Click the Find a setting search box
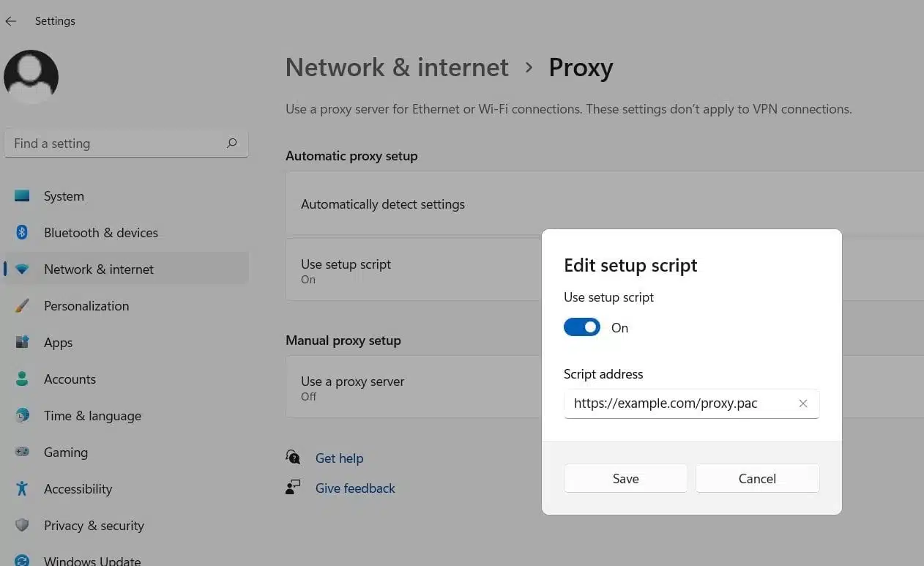The width and height of the screenshot is (924, 566). click(117, 144)
